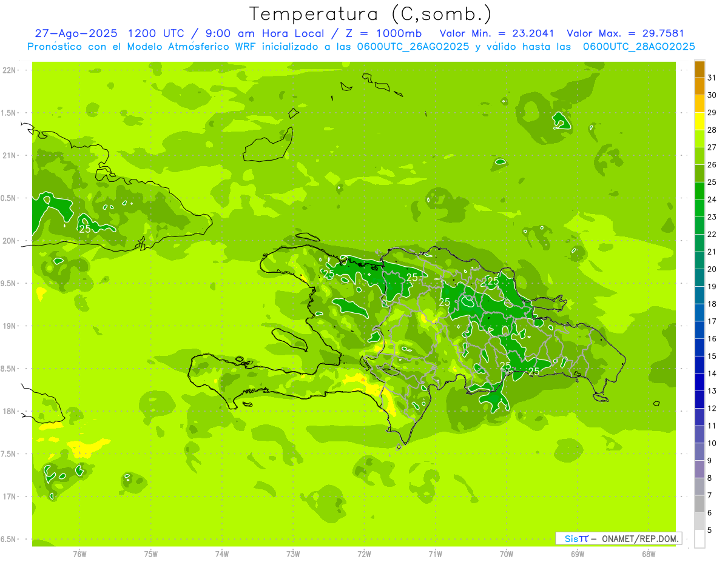Click color scale value 22
The image size is (728, 562).
point(712,235)
